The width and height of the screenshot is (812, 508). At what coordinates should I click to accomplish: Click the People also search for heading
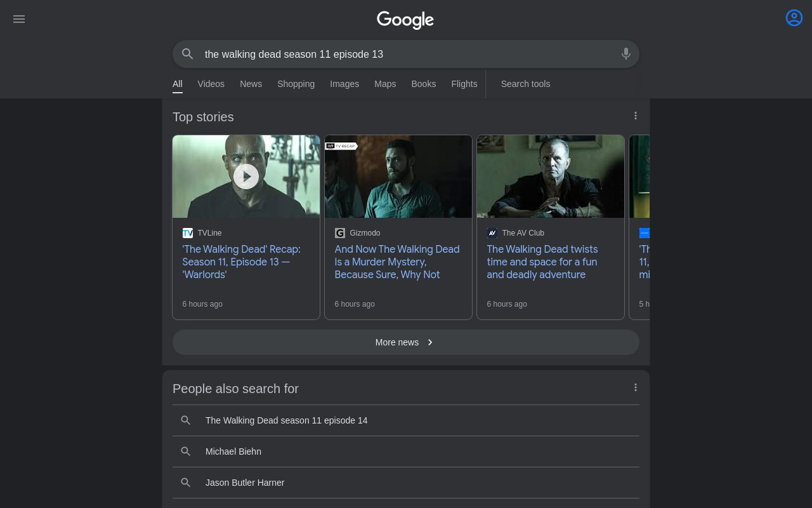click(x=235, y=389)
